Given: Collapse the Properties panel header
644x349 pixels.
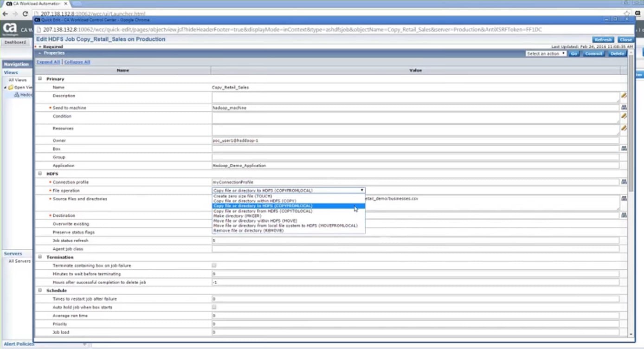Looking at the screenshot, I should (x=39, y=53).
